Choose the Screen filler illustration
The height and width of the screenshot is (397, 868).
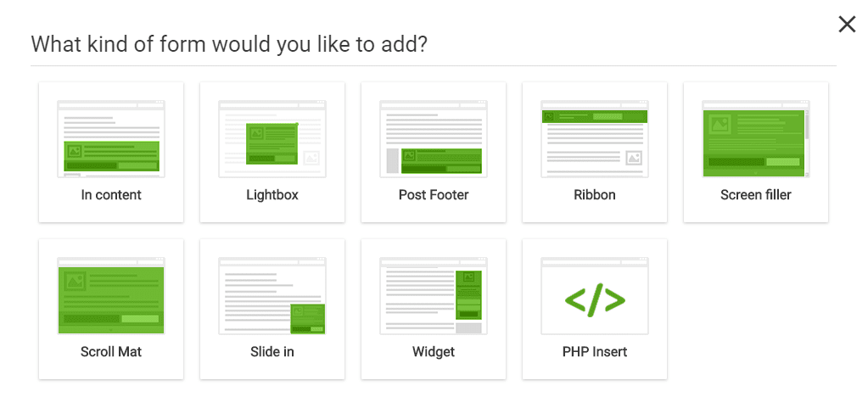[756, 138]
